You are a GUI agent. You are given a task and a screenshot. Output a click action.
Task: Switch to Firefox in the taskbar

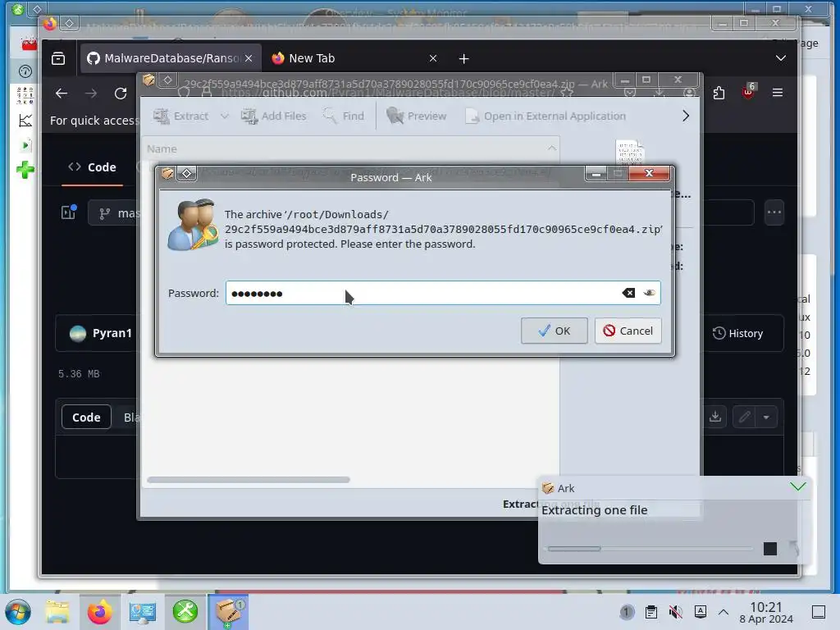coord(99,612)
